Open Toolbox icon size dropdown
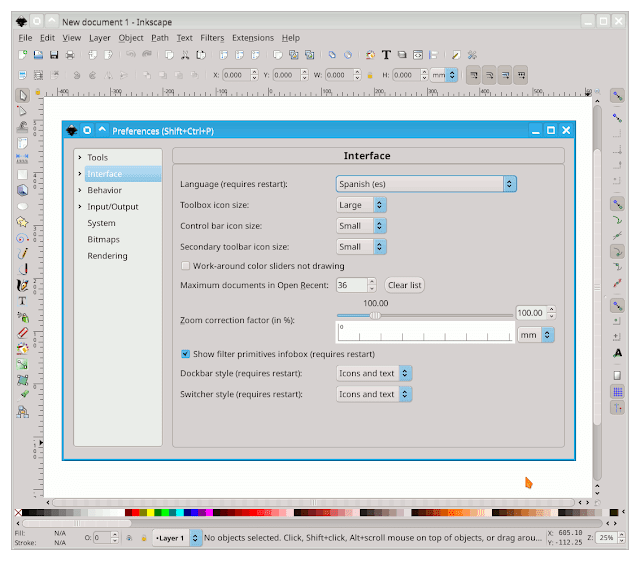 pos(361,205)
